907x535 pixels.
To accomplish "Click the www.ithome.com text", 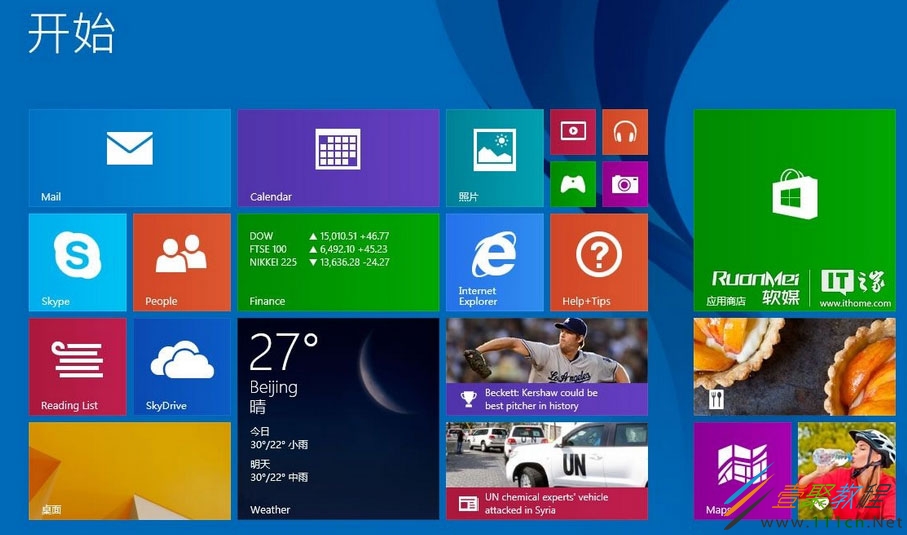I will click(x=855, y=303).
